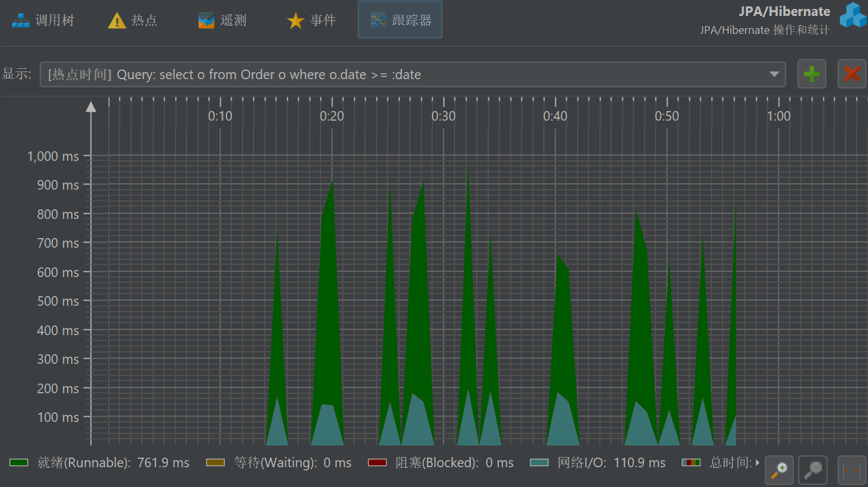
Task: Click the 调用树 tab tree icon
Action: pos(21,20)
